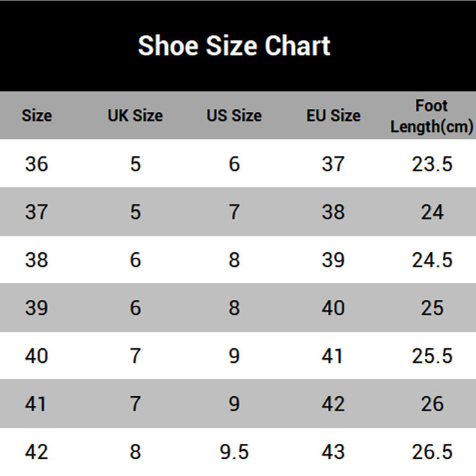Click the EU Size column header
This screenshot has width=476, height=476.
(333, 115)
